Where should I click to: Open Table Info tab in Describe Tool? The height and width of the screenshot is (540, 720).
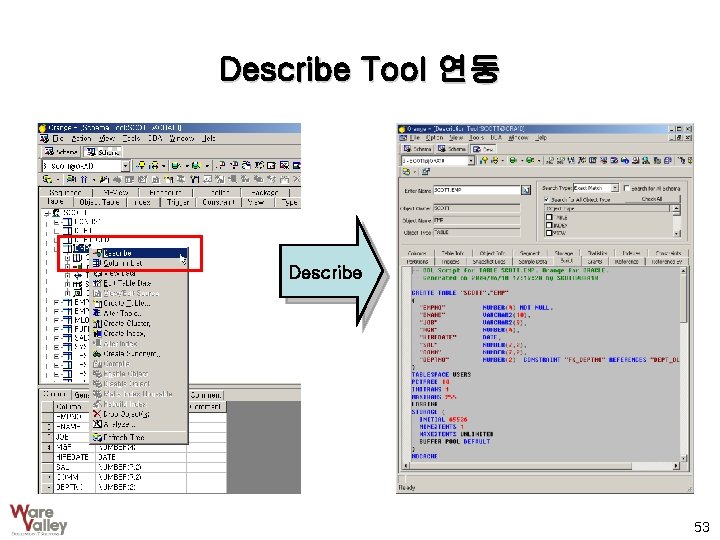(x=452, y=253)
